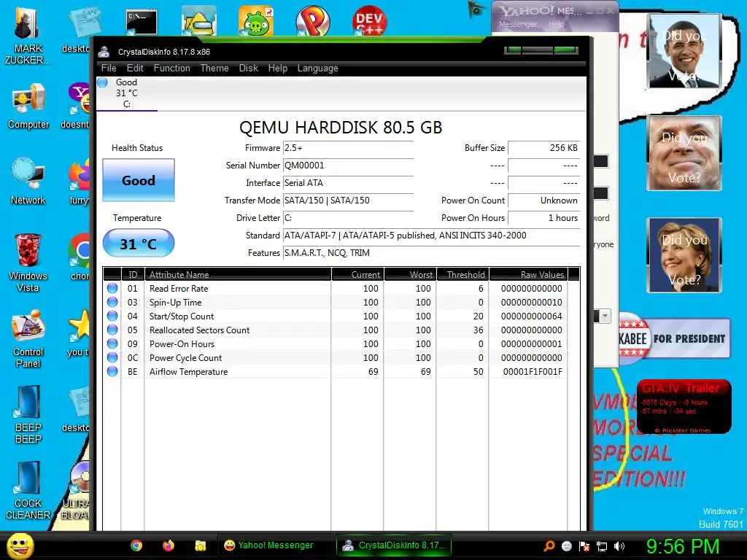Click the action center flag tray icon
Screen dimensions: 747x560
point(584,546)
